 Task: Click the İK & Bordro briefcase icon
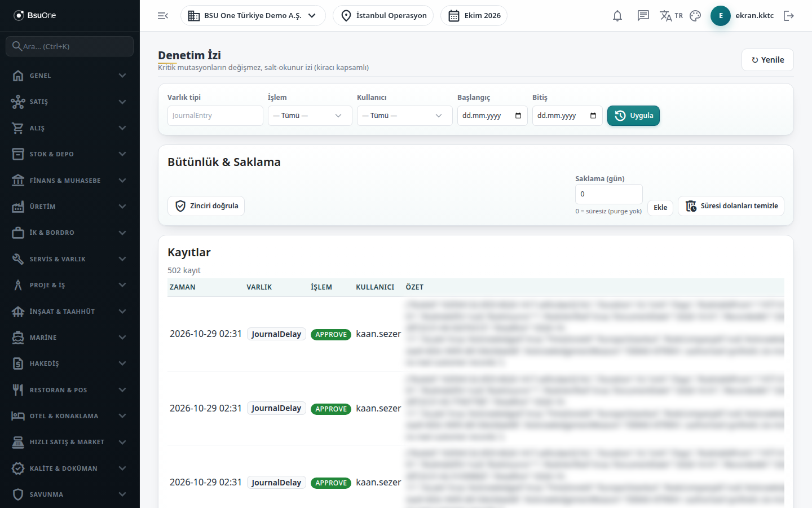(x=18, y=233)
